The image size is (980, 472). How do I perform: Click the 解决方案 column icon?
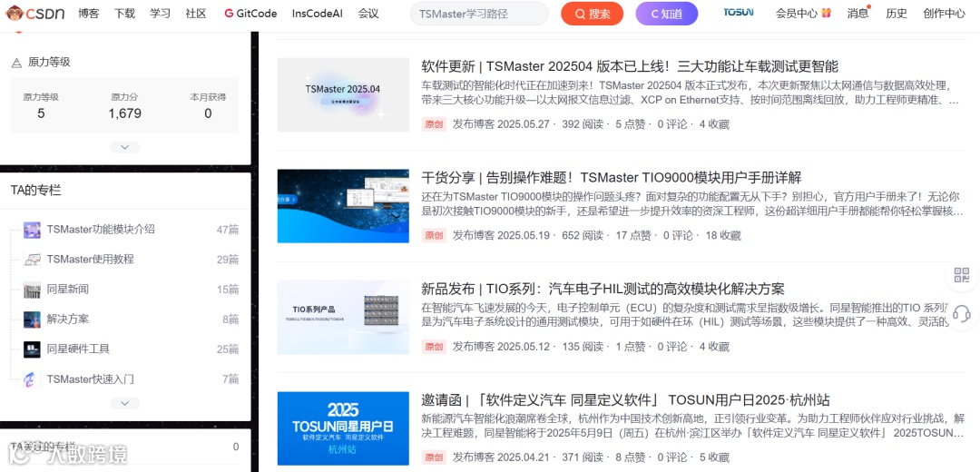[32, 320]
